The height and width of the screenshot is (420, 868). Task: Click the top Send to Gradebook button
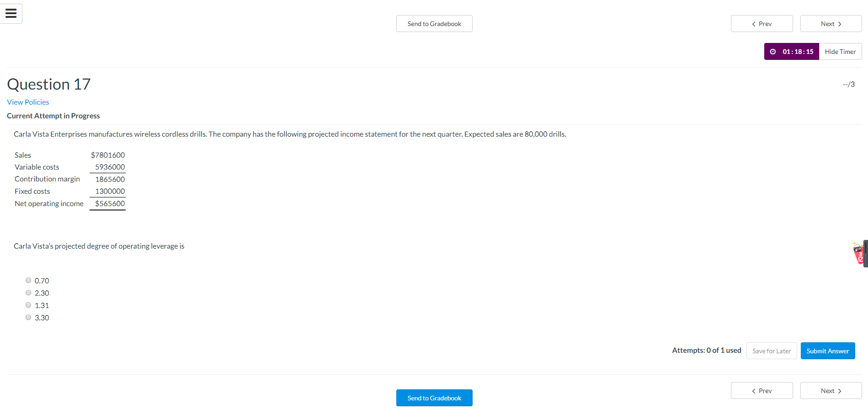tap(434, 23)
